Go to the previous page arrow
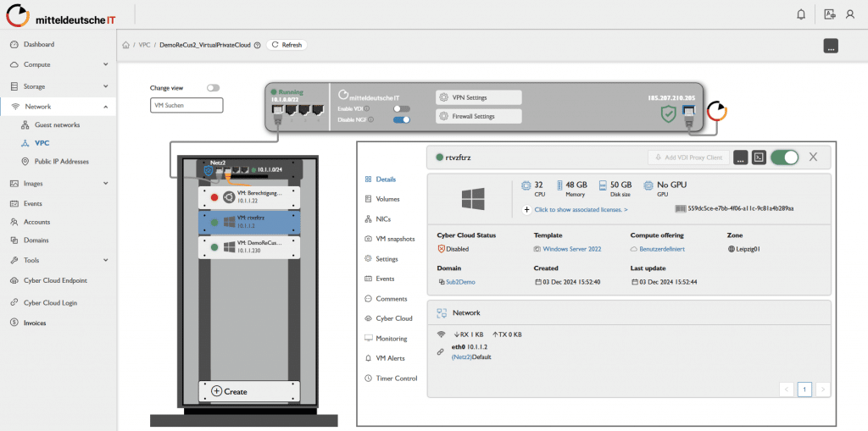 pyautogui.click(x=786, y=390)
